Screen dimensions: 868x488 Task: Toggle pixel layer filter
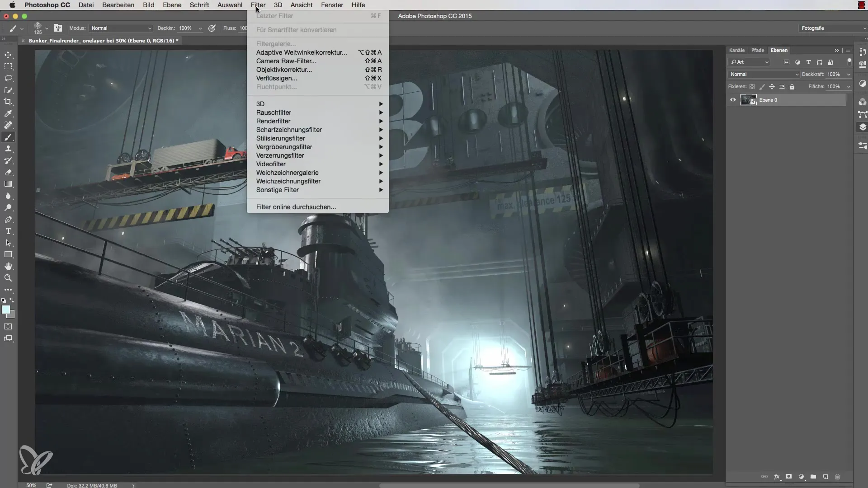pyautogui.click(x=787, y=62)
